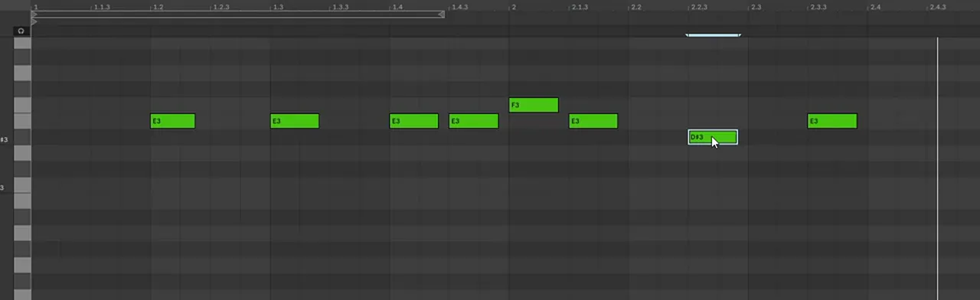
Task: Click the C3 key on piano keyboard
Action: 22,186
